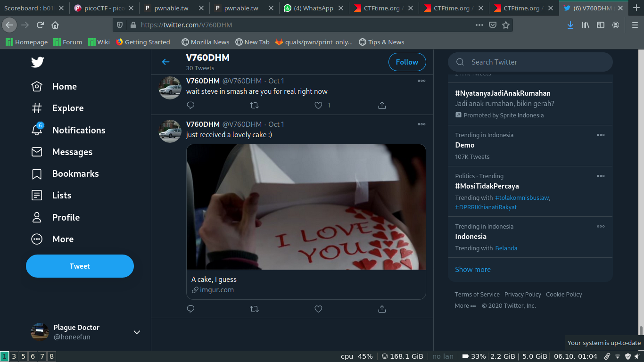The width and height of the screenshot is (644, 362).
Task: Open options for 'lovely cake' tweet
Action: tap(421, 124)
